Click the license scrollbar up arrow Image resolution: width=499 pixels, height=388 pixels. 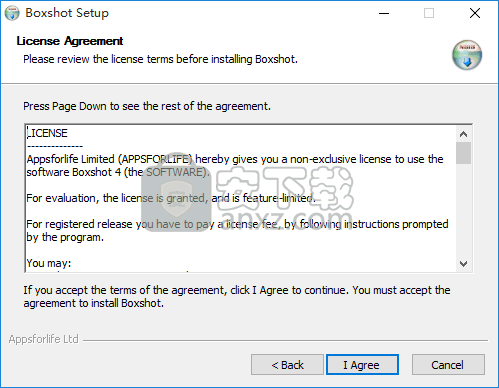tap(463, 134)
